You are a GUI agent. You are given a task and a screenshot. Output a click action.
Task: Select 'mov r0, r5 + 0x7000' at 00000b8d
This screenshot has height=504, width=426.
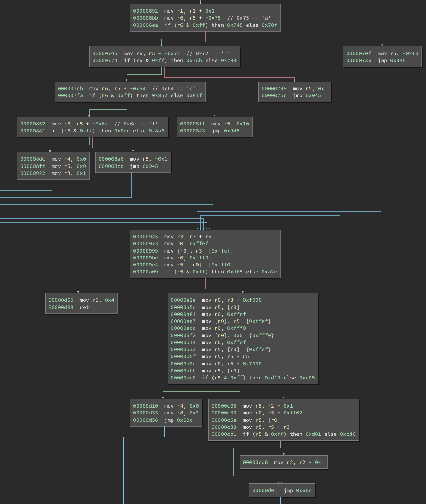[x=232, y=364]
